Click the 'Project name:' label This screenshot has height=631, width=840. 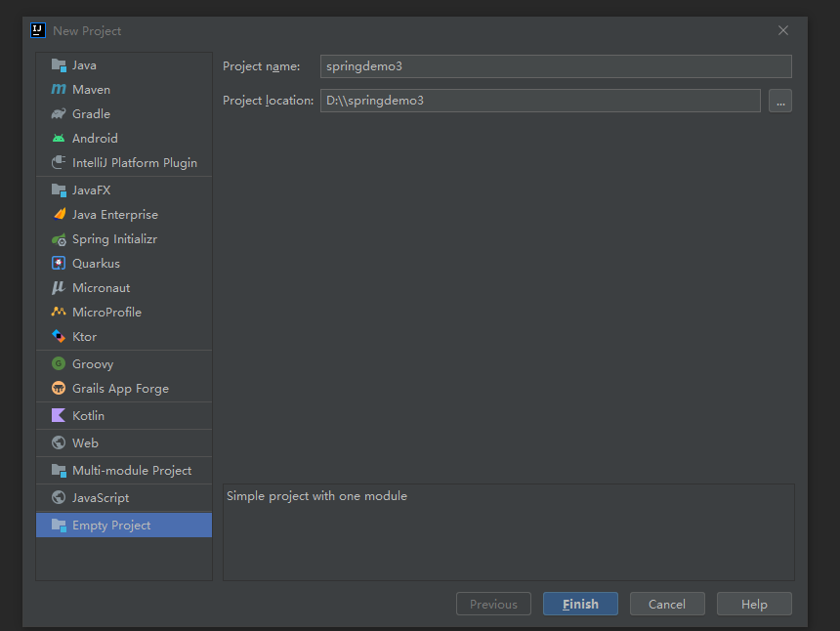coord(261,66)
